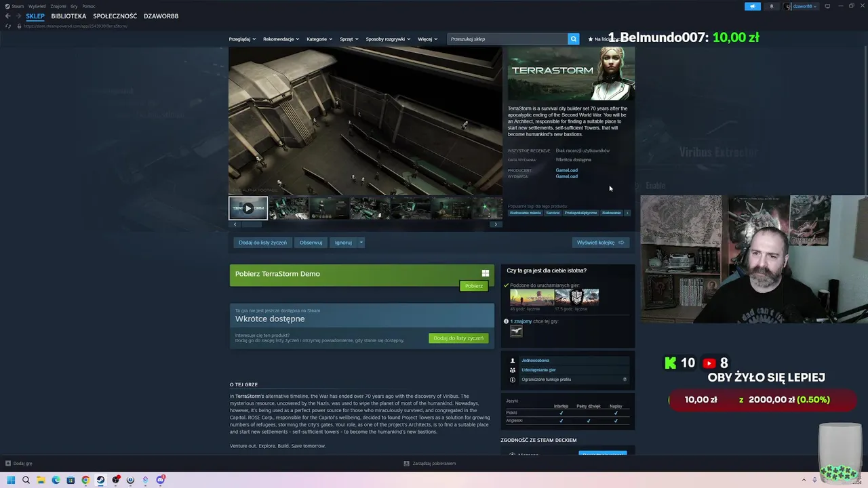Launch Microsoft Edge from taskbar

(x=56, y=480)
